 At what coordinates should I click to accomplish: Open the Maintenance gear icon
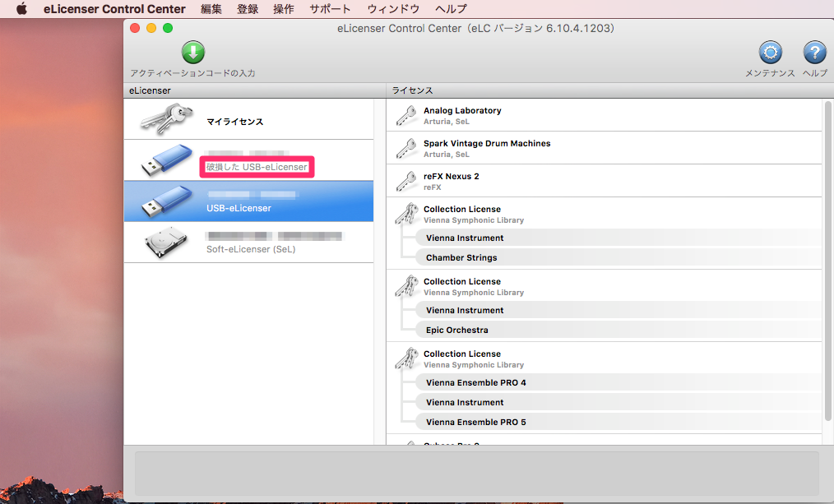point(770,53)
